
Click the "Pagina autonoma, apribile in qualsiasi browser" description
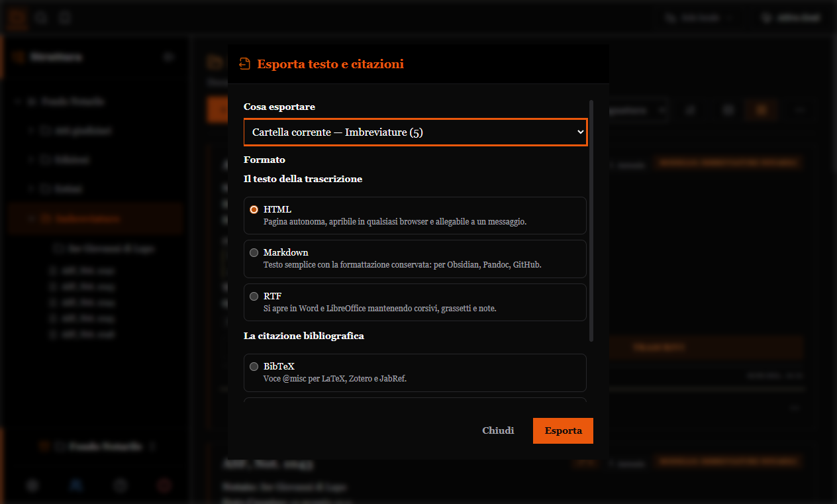pyautogui.click(x=395, y=222)
